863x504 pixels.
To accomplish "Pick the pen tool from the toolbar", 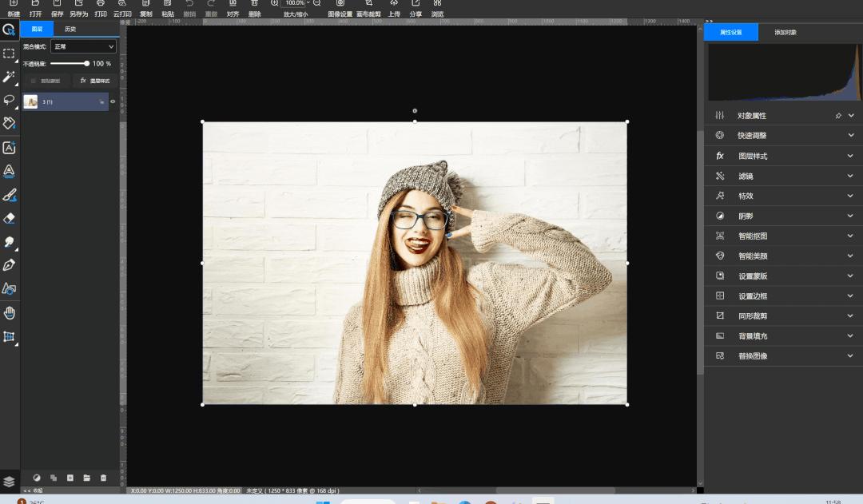I will pyautogui.click(x=9, y=265).
